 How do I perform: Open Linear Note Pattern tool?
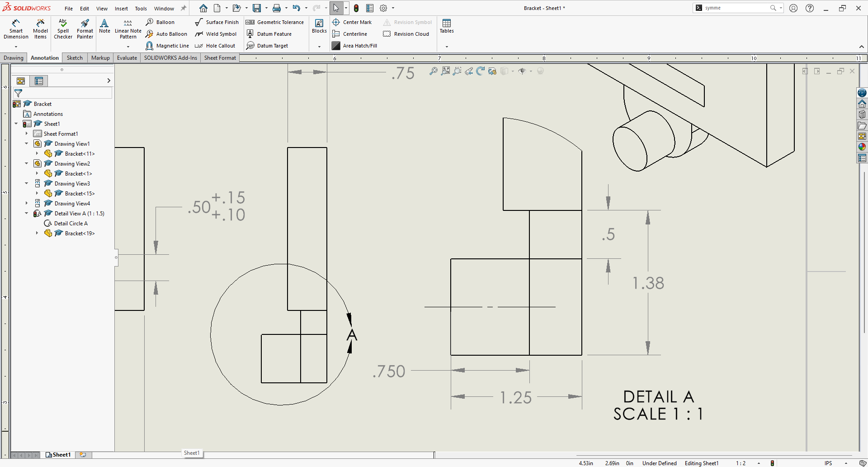tap(128, 29)
